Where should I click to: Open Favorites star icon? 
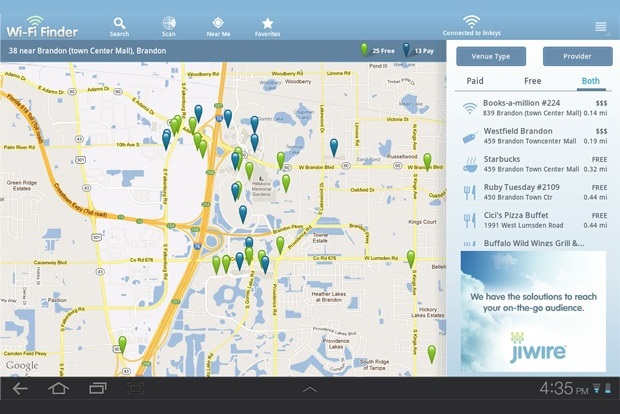tap(267, 24)
